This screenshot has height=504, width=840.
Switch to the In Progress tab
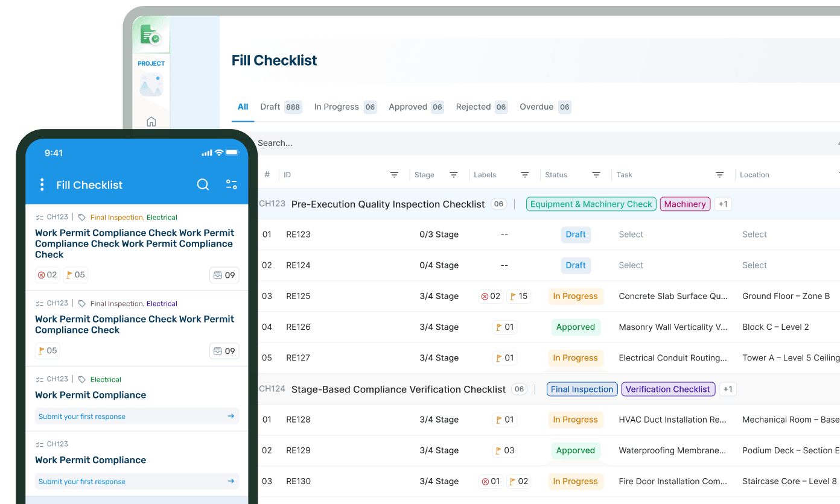345,107
